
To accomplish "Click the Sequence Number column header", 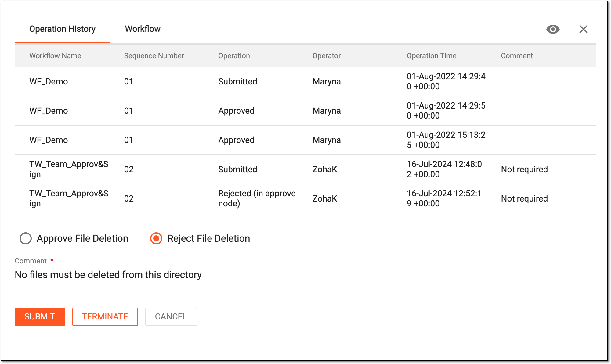I will click(154, 56).
